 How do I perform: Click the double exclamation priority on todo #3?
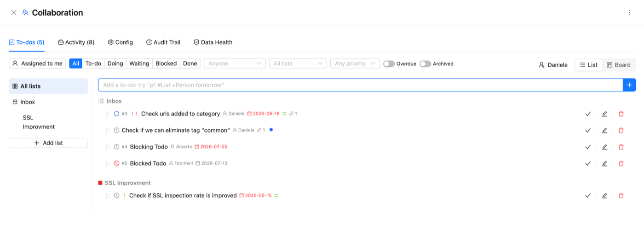[135, 114]
